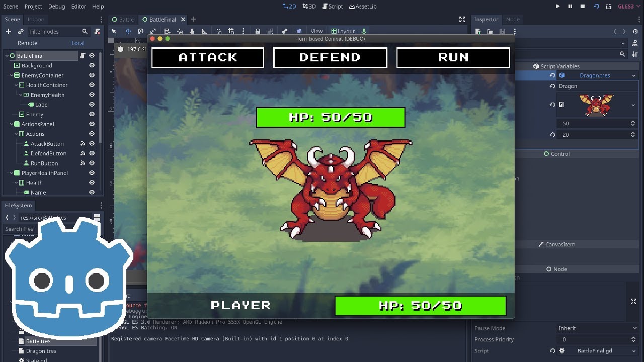Viewport: 644px width, 362px height.
Task: Hide the HealthContainer node
Action: pyautogui.click(x=92, y=85)
